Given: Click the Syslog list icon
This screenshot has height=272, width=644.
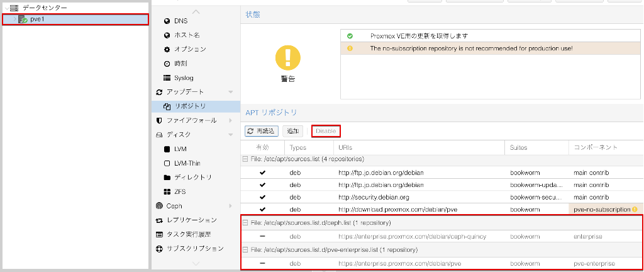Looking at the screenshot, I should [x=167, y=77].
